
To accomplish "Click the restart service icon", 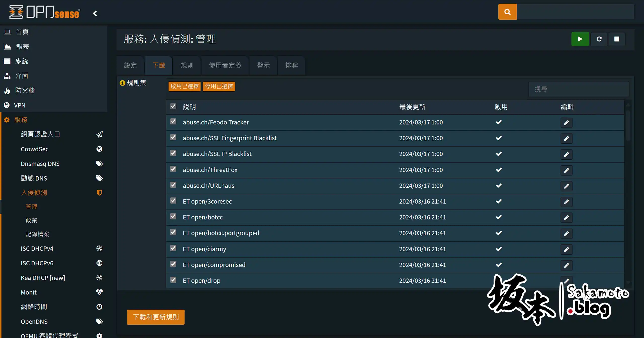I will tap(599, 39).
